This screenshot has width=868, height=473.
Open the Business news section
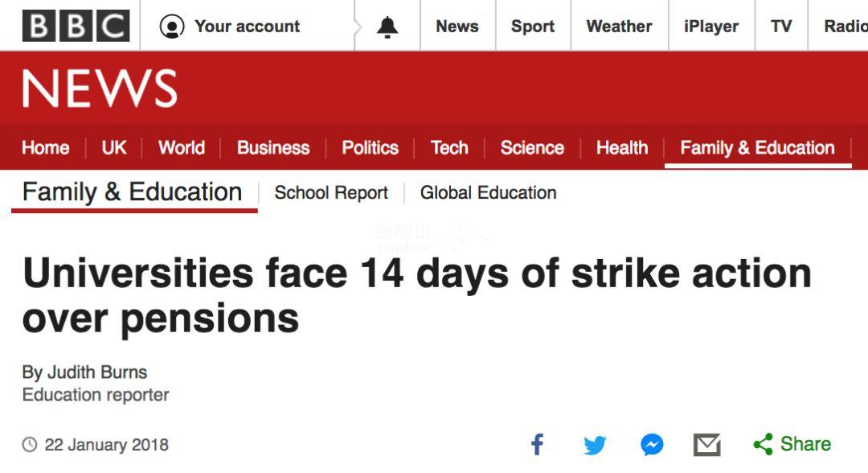[x=273, y=147]
